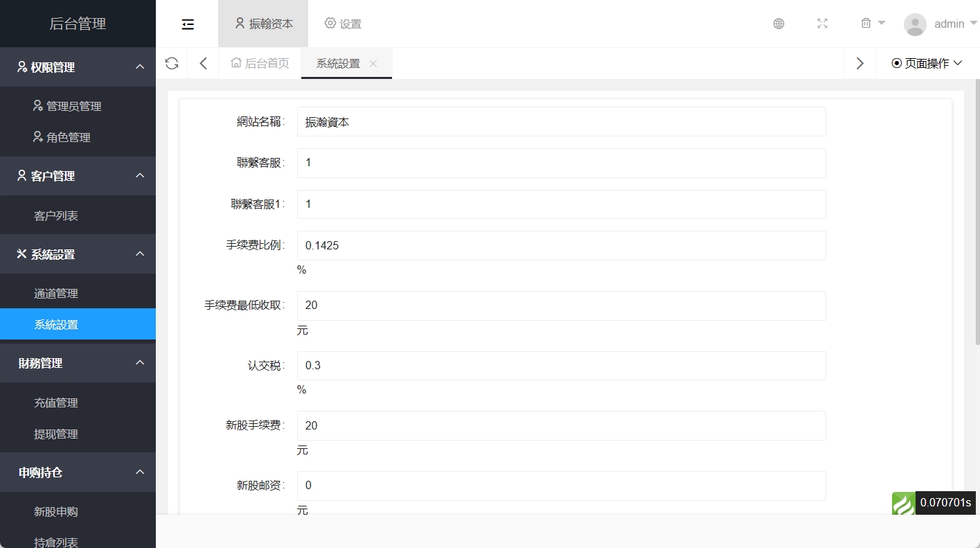980x548 pixels.
Task: Click the 聯繫客服1 input field
Action: click(x=561, y=204)
